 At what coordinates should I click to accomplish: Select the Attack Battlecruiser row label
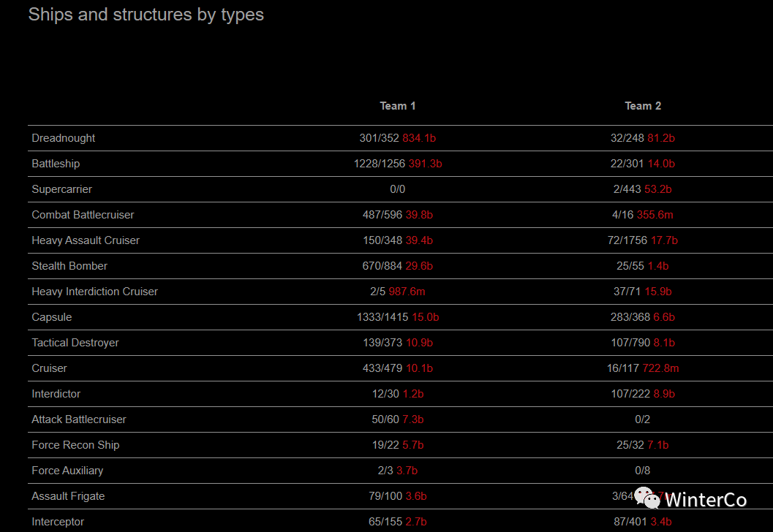tap(79, 419)
